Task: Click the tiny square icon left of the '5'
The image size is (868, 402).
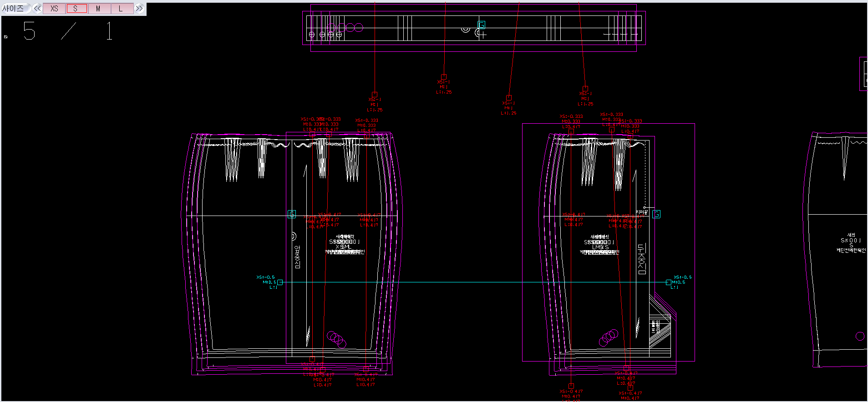Action: (6, 36)
